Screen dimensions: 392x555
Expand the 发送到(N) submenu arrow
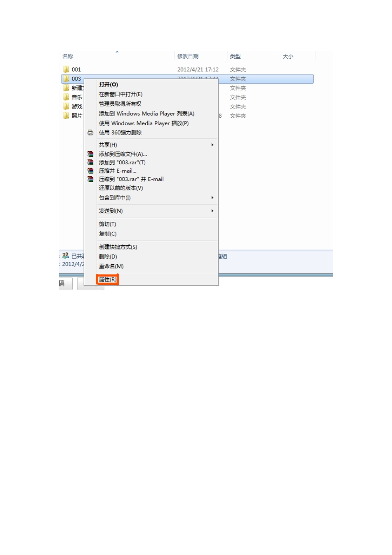click(213, 211)
